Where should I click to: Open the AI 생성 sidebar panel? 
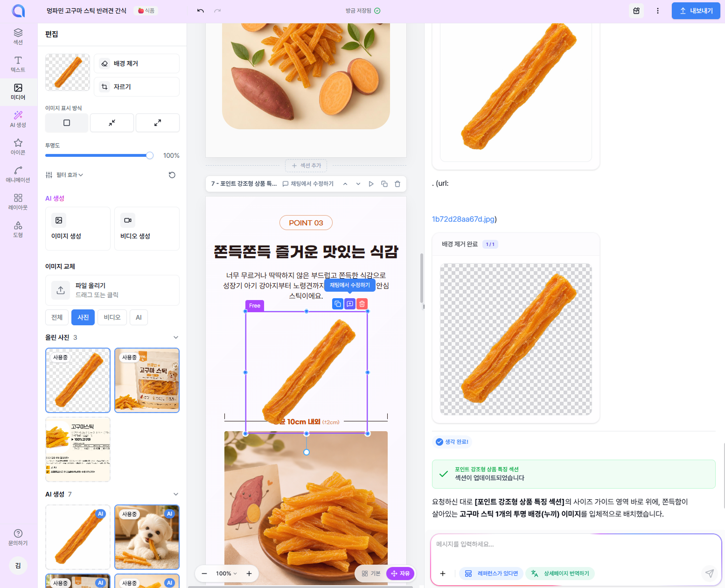(x=18, y=119)
